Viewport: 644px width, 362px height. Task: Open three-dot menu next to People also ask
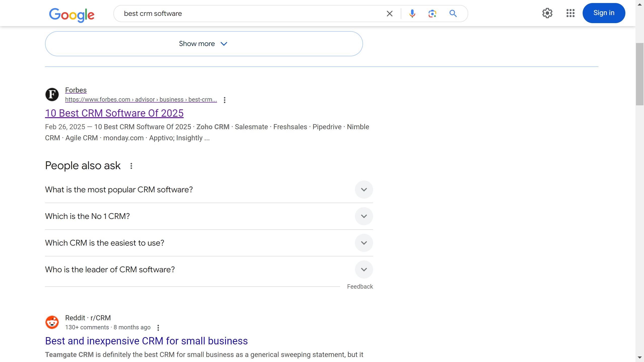(x=131, y=166)
